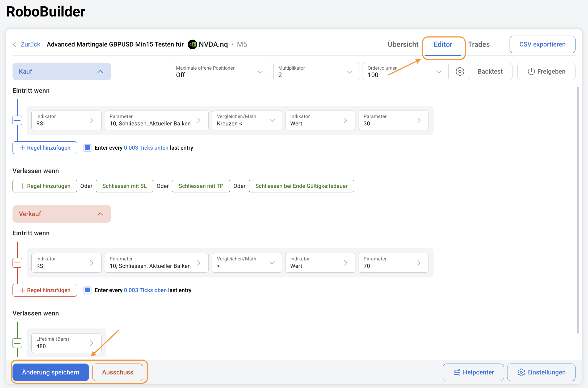Remove the Lifetime rule with green minus icon
The height and width of the screenshot is (388, 588).
pos(17,343)
